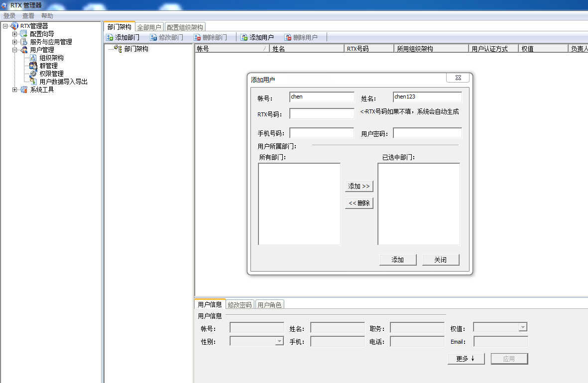Screen dimensions: 588x383
Task: Collapse the RTX管理器 root tree node
Action: (x=5, y=26)
